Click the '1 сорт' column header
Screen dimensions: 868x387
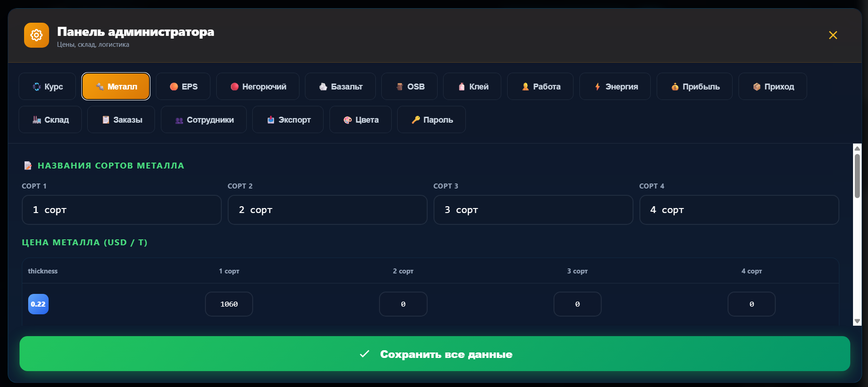[x=229, y=271]
